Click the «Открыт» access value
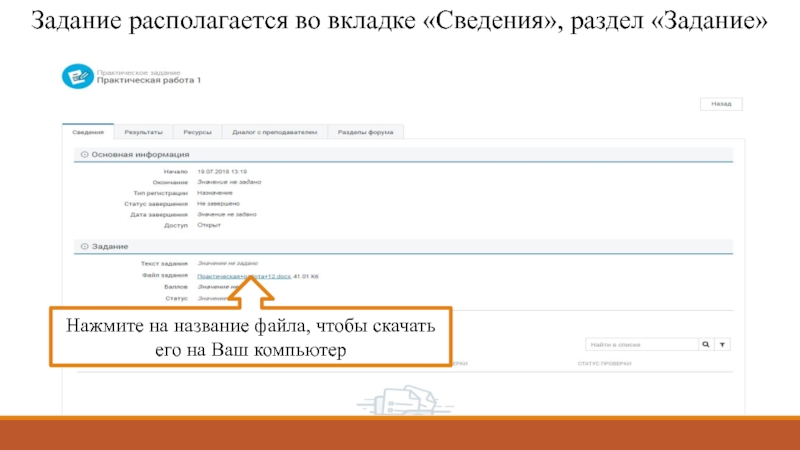Image resolution: width=800 pixels, height=450 pixels. click(209, 225)
